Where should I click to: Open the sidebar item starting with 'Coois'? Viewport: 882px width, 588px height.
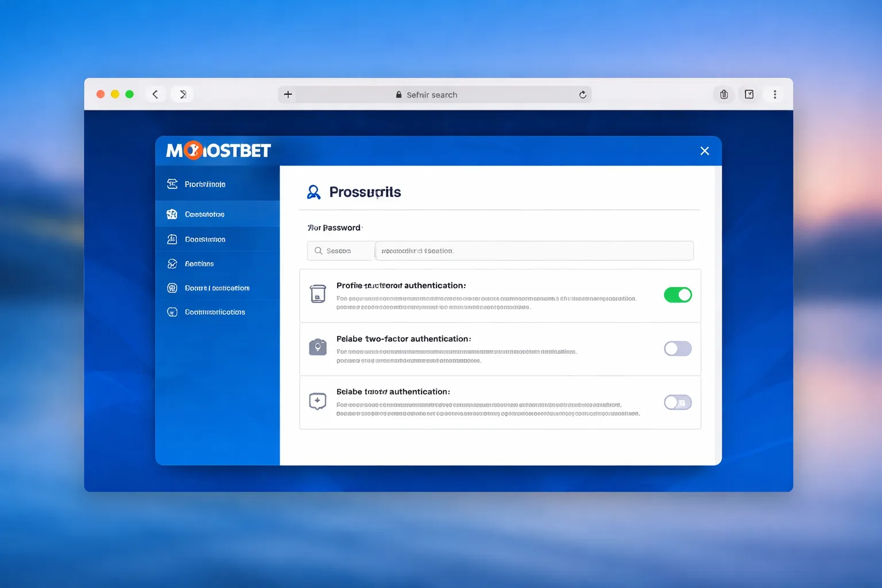(217, 239)
